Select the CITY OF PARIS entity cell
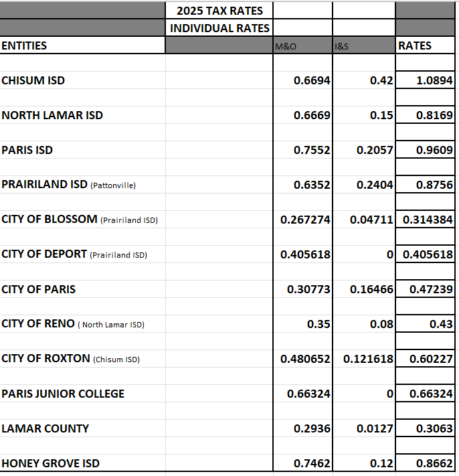Image resolution: width=459 pixels, height=476 pixels. point(82,289)
